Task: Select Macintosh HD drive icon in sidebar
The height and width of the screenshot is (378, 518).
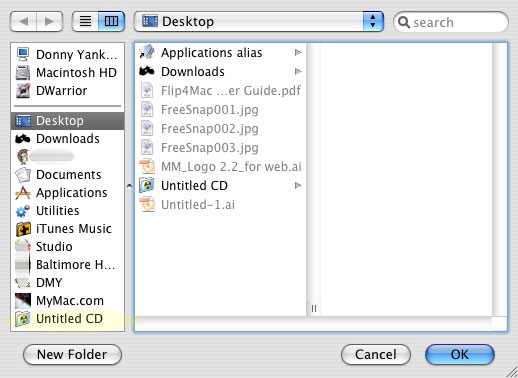Action: [23, 72]
